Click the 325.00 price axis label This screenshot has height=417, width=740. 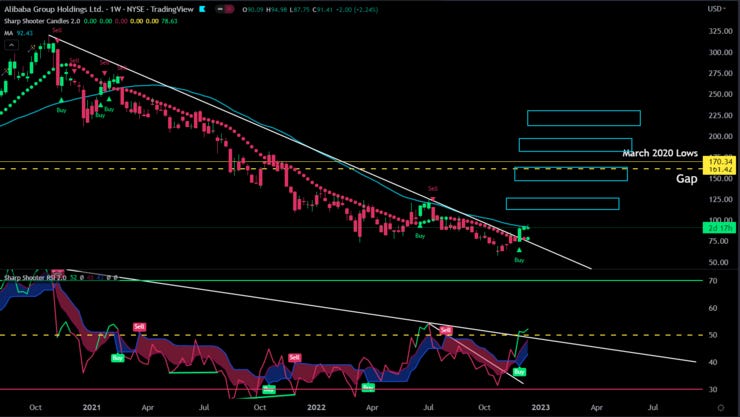tap(721, 31)
